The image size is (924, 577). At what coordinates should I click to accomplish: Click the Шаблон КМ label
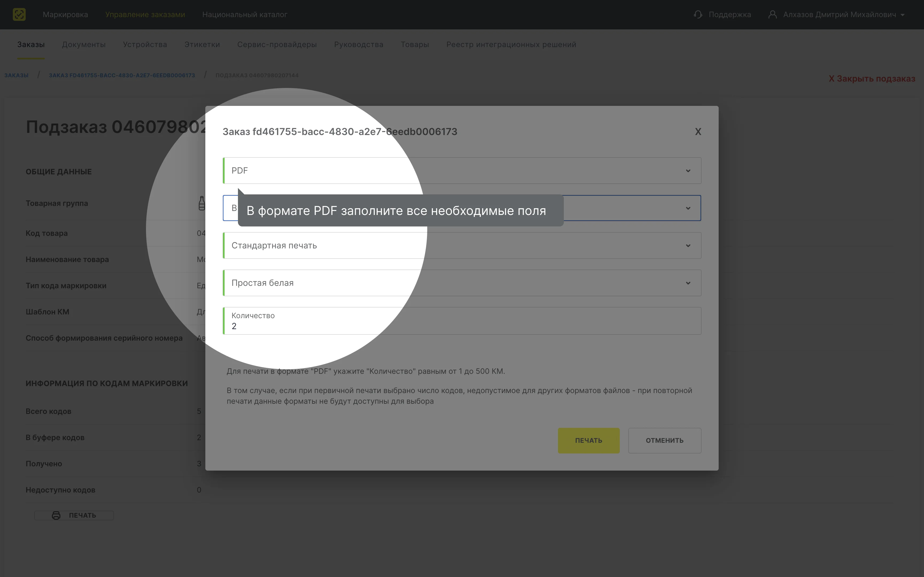tap(47, 312)
